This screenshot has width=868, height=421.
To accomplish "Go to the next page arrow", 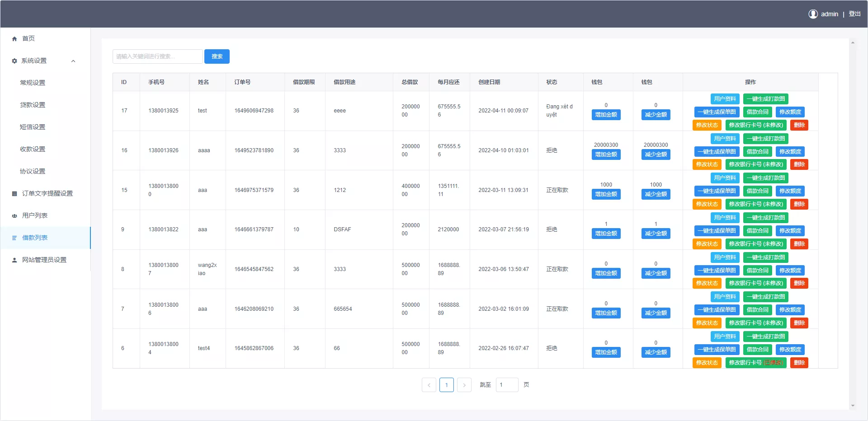I will [464, 385].
